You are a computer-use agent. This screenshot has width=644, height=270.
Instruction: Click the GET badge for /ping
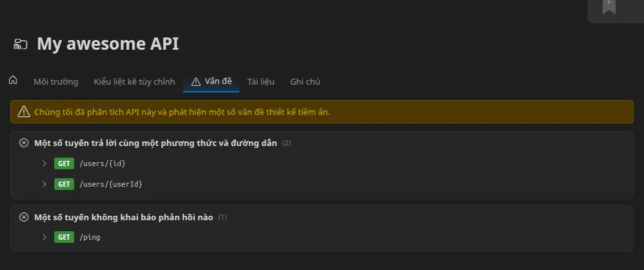click(64, 237)
